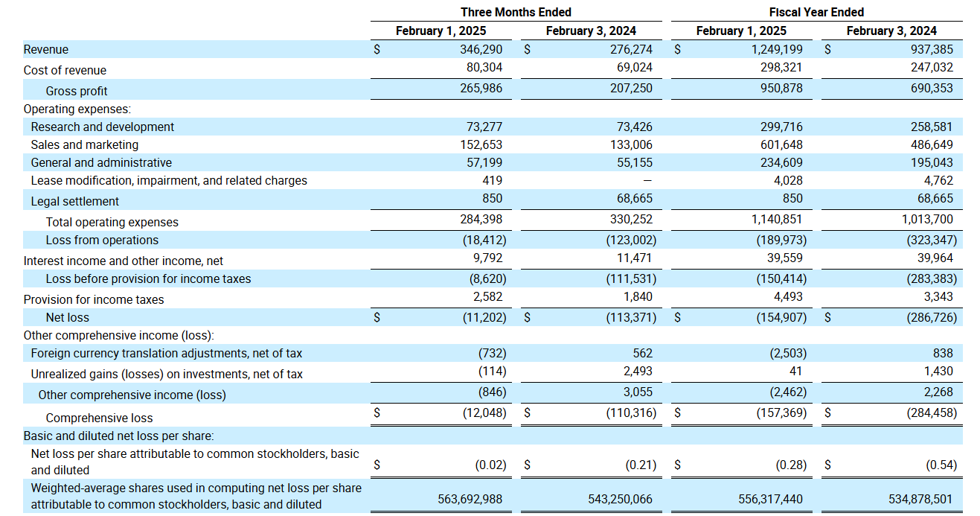Screen dimensions: 980x516
Task: Click 'Basic and diluted net loss per share:'
Action: [119, 436]
